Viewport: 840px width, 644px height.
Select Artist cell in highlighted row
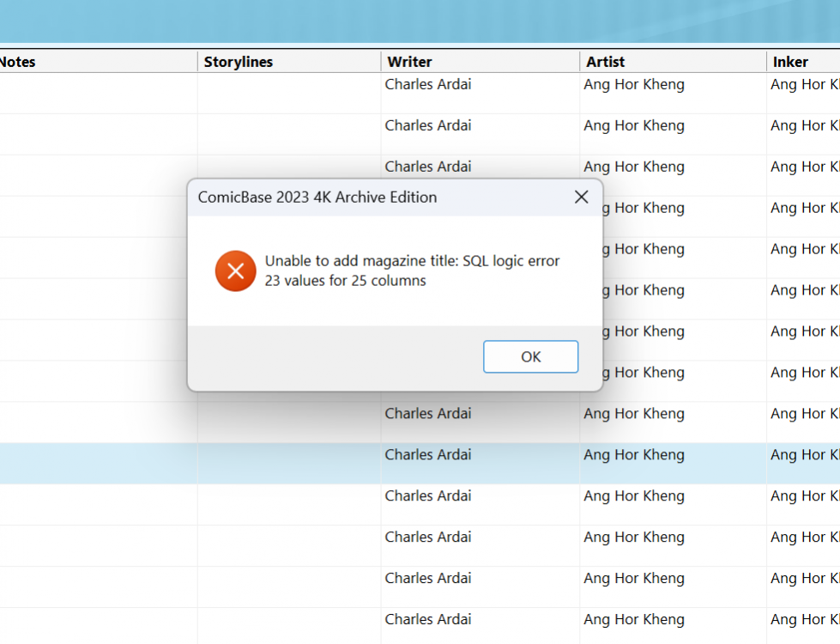click(x=634, y=455)
